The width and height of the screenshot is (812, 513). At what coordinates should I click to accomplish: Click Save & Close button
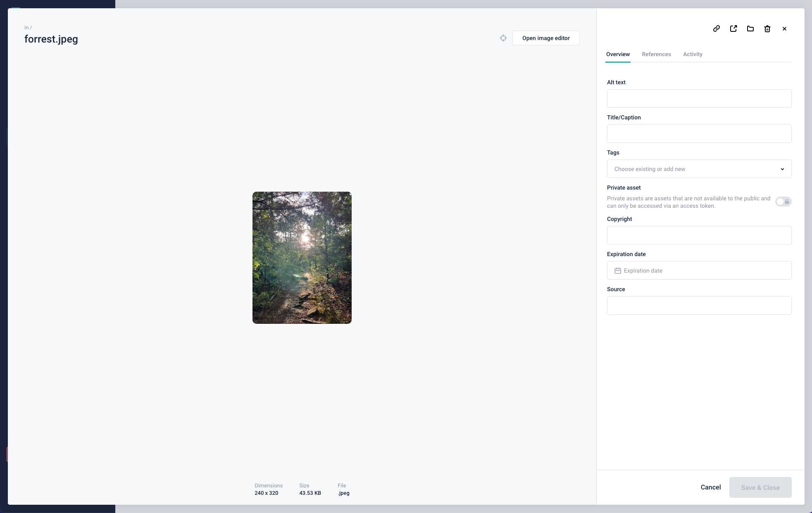pyautogui.click(x=760, y=487)
